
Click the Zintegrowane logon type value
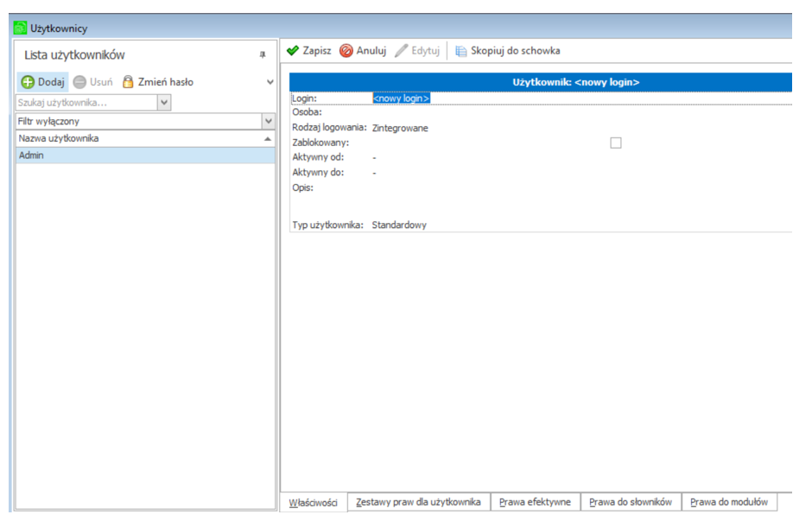coord(400,128)
